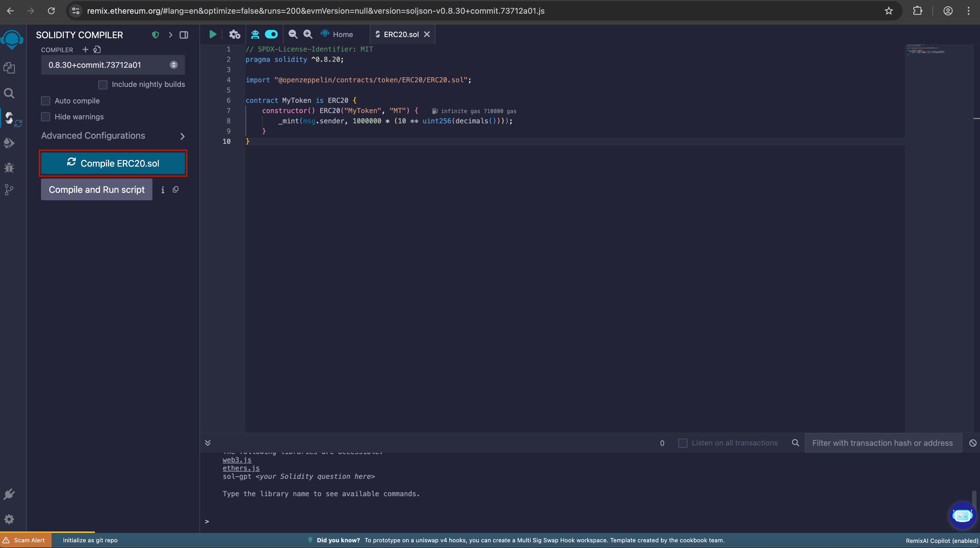The width and height of the screenshot is (980, 548).
Task: Reload the page in browser
Action: [x=51, y=11]
